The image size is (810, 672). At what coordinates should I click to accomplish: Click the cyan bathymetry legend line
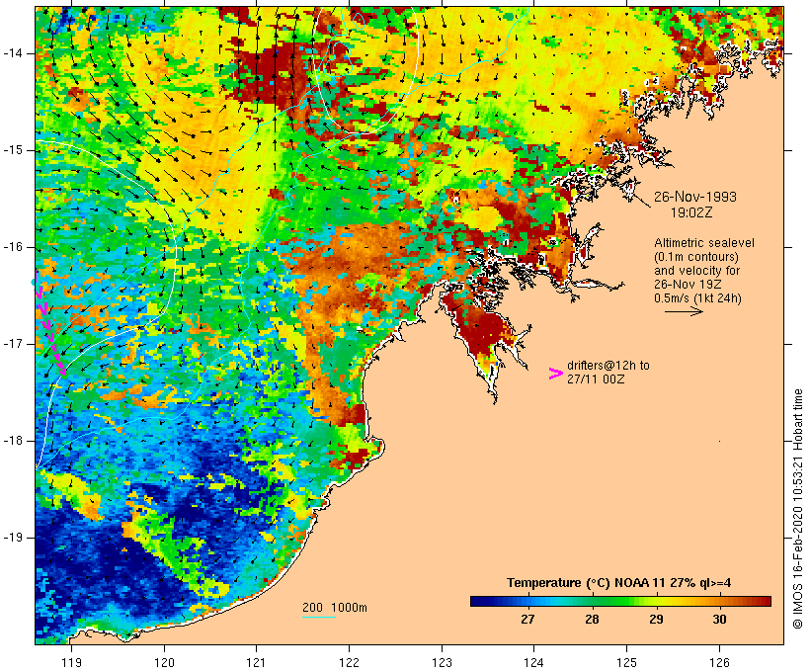319,617
